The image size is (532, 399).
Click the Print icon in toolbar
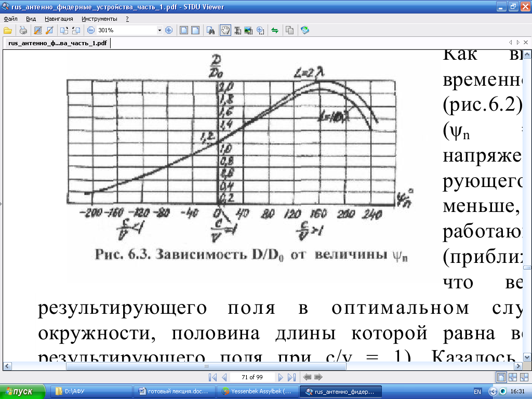point(23,31)
